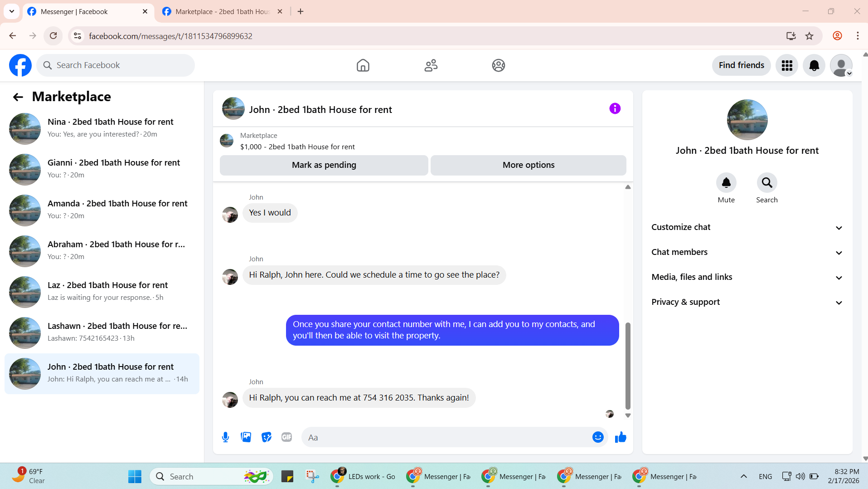Open conversation information purple icon
This screenshot has height=489, width=868.
pyautogui.click(x=615, y=108)
